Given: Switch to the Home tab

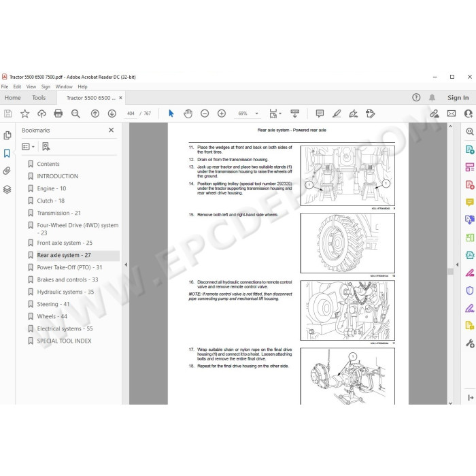Looking at the screenshot, I should [12, 98].
